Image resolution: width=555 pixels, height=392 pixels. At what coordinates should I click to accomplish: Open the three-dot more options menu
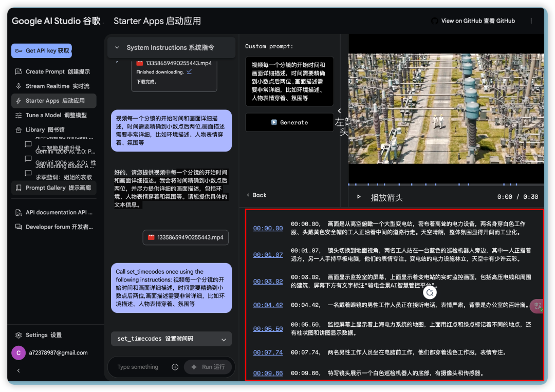pos(531,21)
